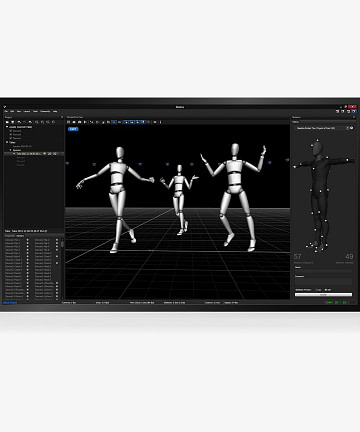Image resolution: width=360 pixels, height=432 pixels.
Task: Open the View menu
Action: (x=19, y=111)
